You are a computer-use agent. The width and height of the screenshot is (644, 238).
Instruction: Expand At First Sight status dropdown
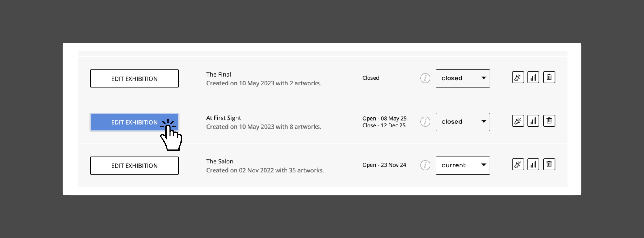click(463, 122)
